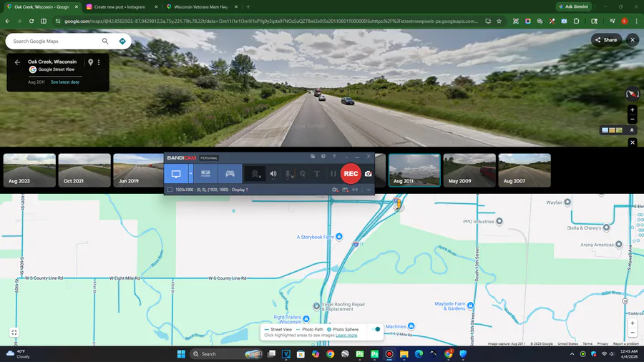Viewport: 644px width, 362px height.
Task: Toggle Bandicam text overlay
Action: pos(317,174)
